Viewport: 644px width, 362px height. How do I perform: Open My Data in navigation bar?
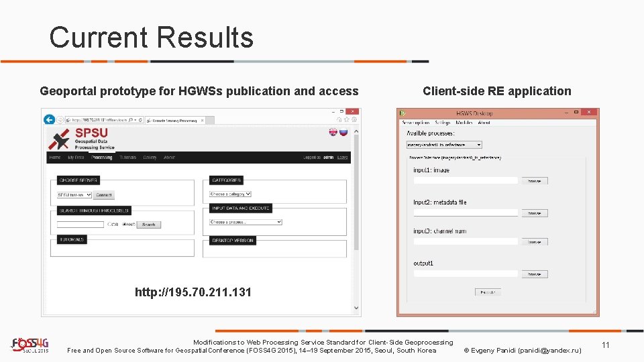pos(76,158)
